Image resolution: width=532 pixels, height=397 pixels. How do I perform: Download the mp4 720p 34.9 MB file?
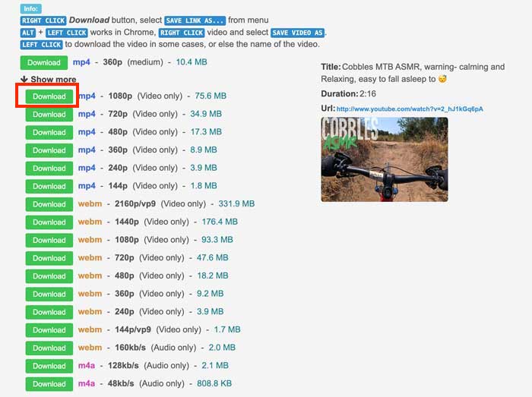point(49,115)
